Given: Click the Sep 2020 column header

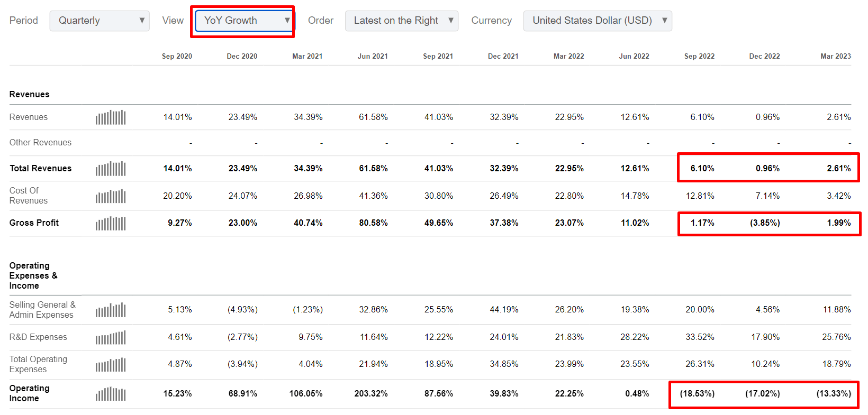Looking at the screenshot, I should 177,56.
